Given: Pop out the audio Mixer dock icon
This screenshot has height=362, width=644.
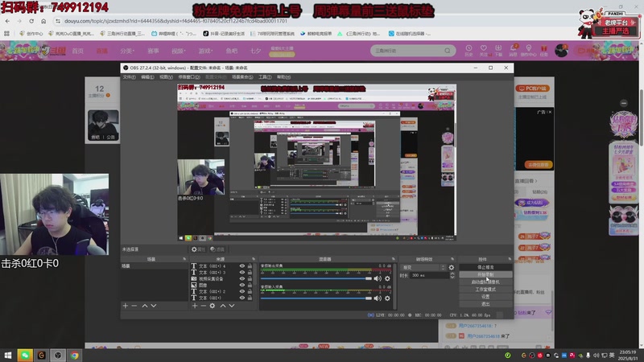Looking at the screenshot, I should [394, 259].
